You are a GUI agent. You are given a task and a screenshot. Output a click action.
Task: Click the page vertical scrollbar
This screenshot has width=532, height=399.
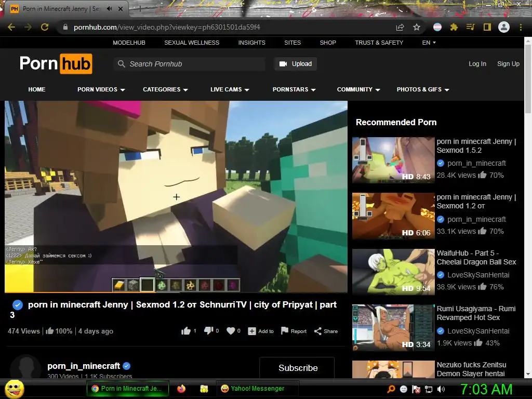528,79
